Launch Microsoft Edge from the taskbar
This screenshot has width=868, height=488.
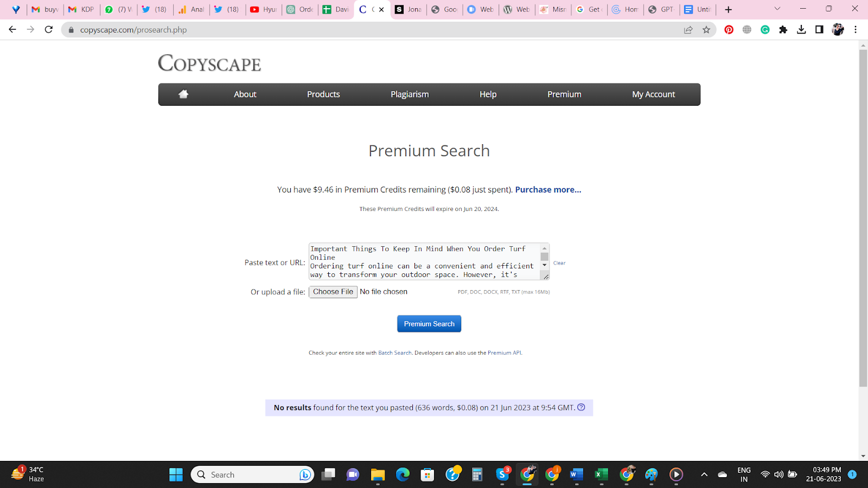403,475
